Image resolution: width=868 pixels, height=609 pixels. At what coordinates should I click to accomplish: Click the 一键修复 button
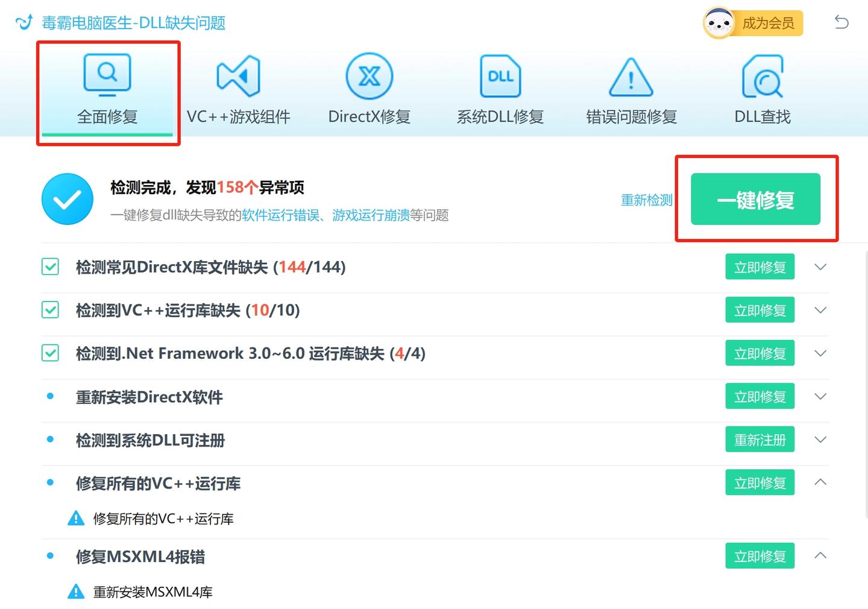click(x=755, y=199)
